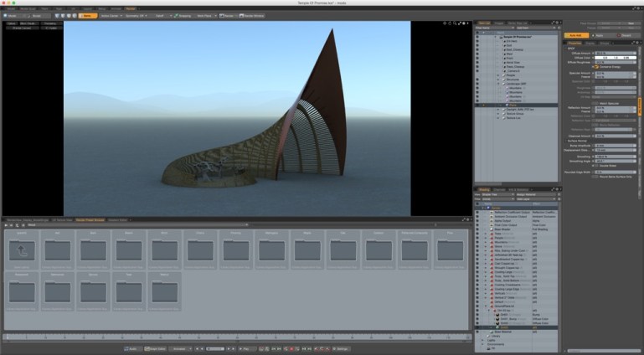Image resolution: width=644 pixels, height=355 pixels.
Task: Hide Base Shader layer in Shader Tree
Action: (x=477, y=229)
